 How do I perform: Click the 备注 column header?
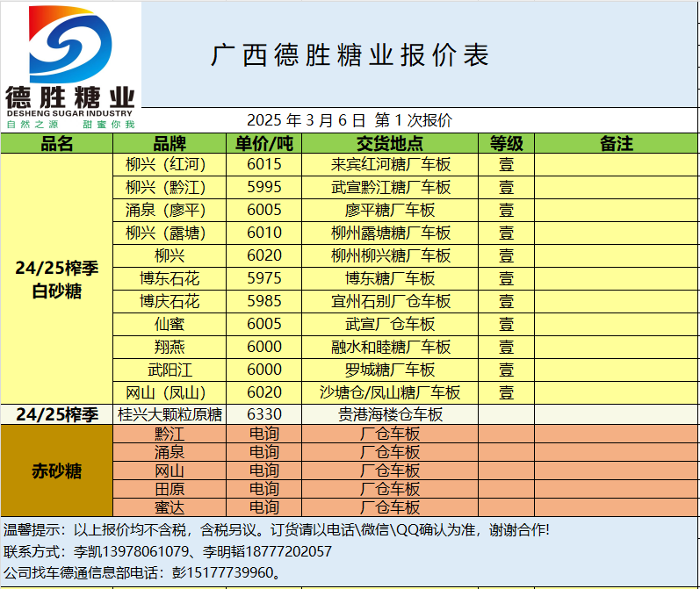[616, 143]
